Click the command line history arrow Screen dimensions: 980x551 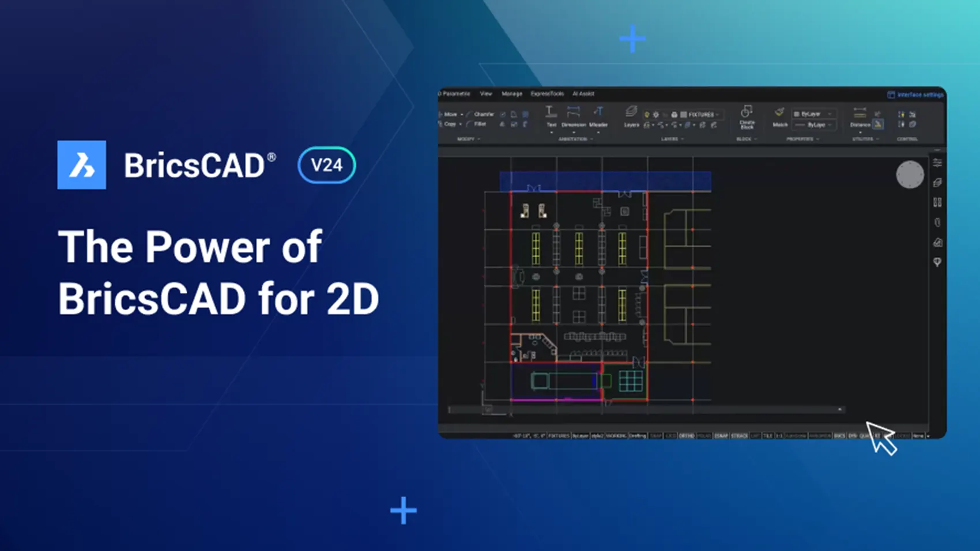839,409
